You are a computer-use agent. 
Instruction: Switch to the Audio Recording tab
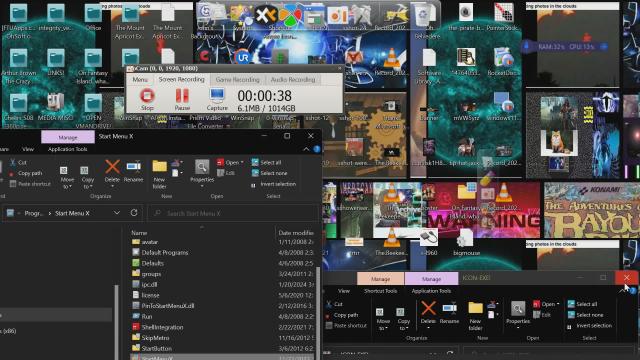pos(293,80)
